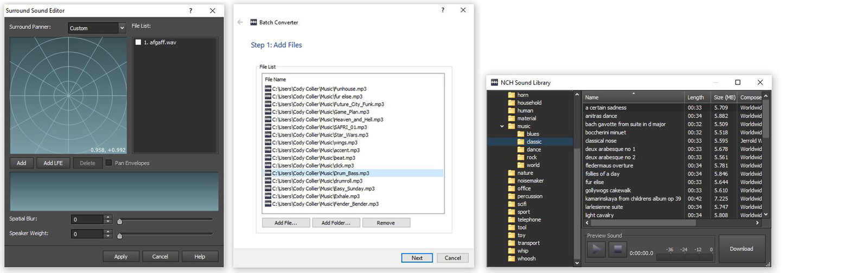Click the Speaker Weight value field

pos(87,234)
